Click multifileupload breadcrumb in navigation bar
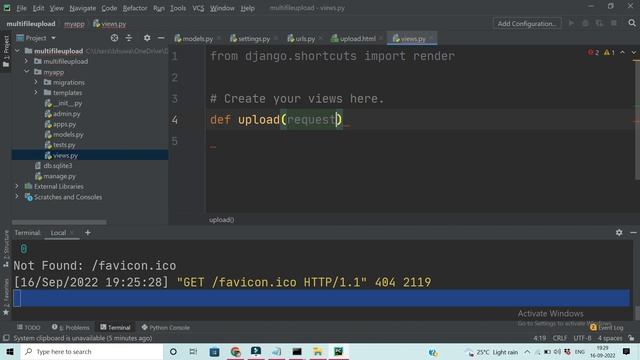Viewport: 640px width, 360px height. 31,24
